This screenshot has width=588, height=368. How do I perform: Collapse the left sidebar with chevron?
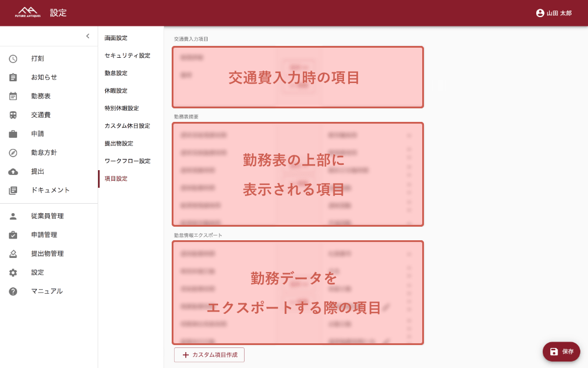(88, 36)
